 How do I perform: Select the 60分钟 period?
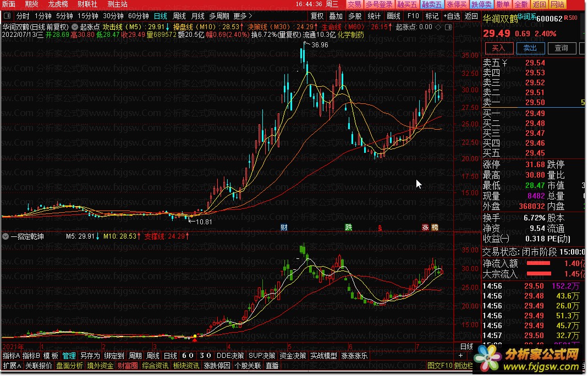pyautogui.click(x=139, y=16)
